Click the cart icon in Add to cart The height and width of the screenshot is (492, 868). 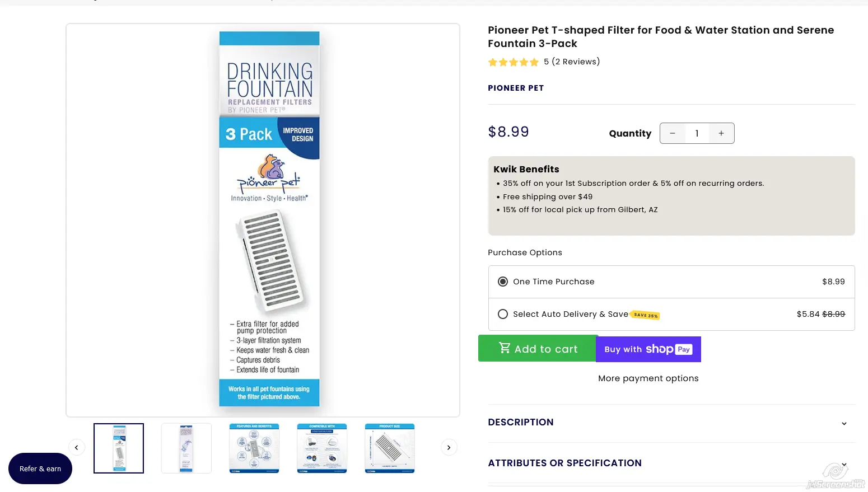coord(505,348)
